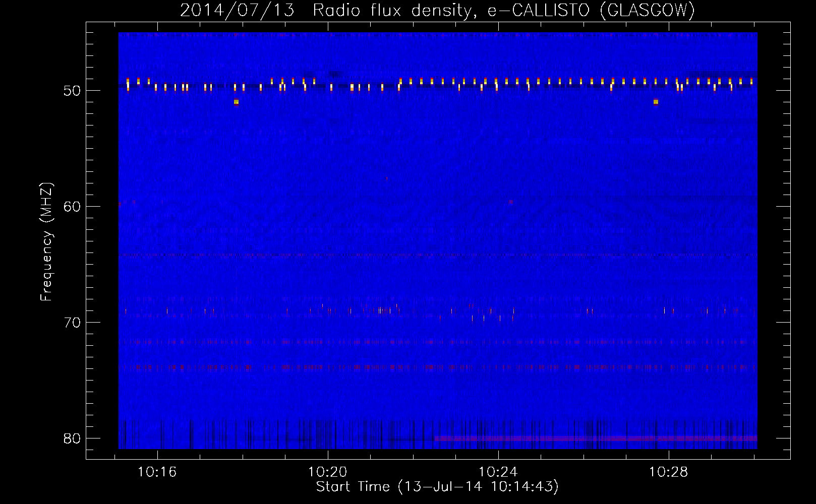Click the plot title "Radio flux density, e-CALLISTO (GLASGOW)"
Image resolution: width=816 pixels, height=504 pixels.
pyautogui.click(x=504, y=10)
